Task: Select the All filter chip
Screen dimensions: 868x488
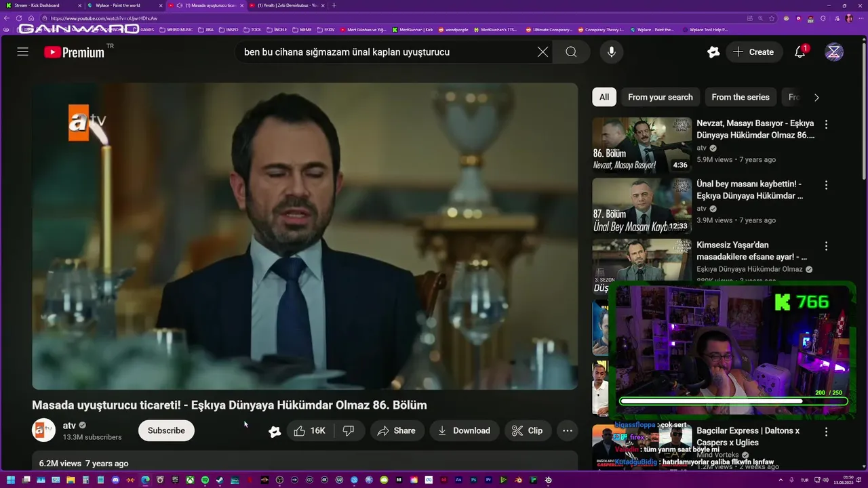Action: coord(604,97)
